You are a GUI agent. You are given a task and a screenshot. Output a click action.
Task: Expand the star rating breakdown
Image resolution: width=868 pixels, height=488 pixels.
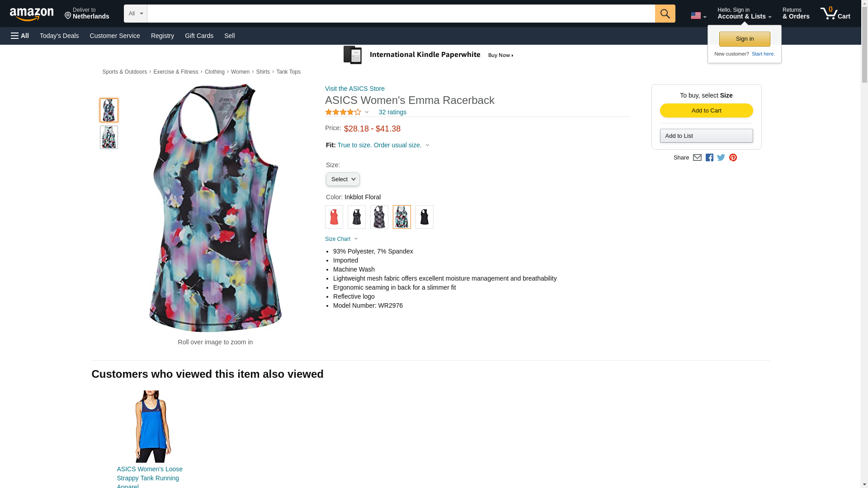(x=347, y=112)
